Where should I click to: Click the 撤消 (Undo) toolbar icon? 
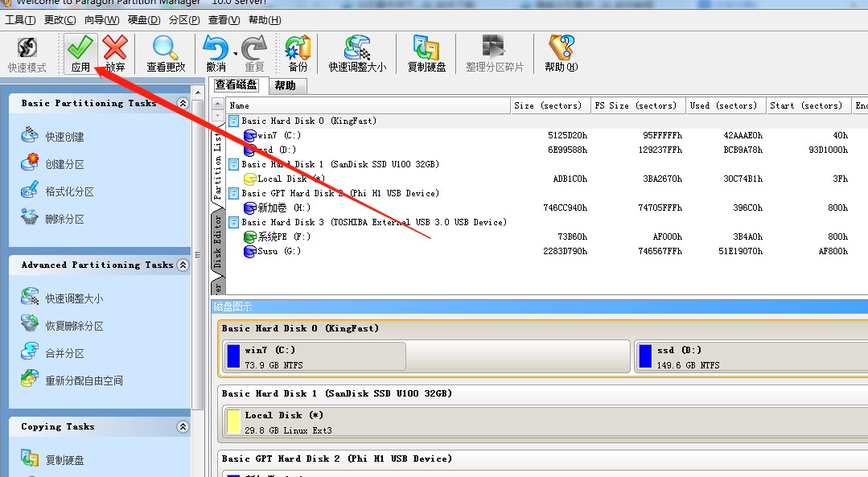pyautogui.click(x=216, y=48)
